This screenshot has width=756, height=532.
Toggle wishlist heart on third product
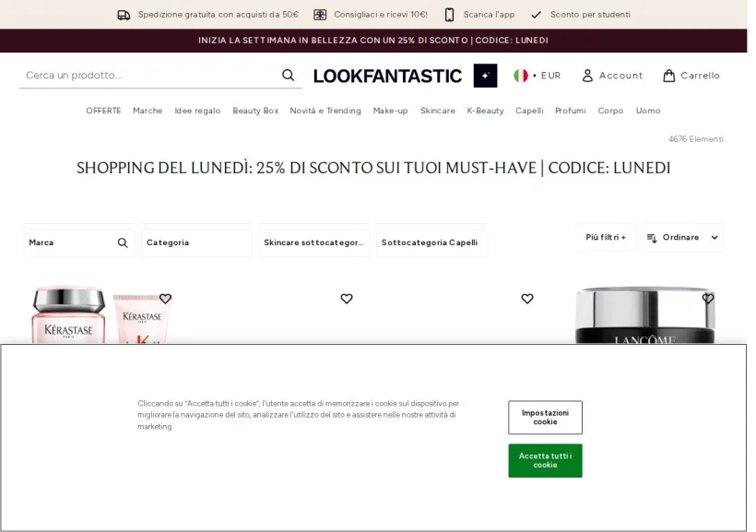point(527,299)
